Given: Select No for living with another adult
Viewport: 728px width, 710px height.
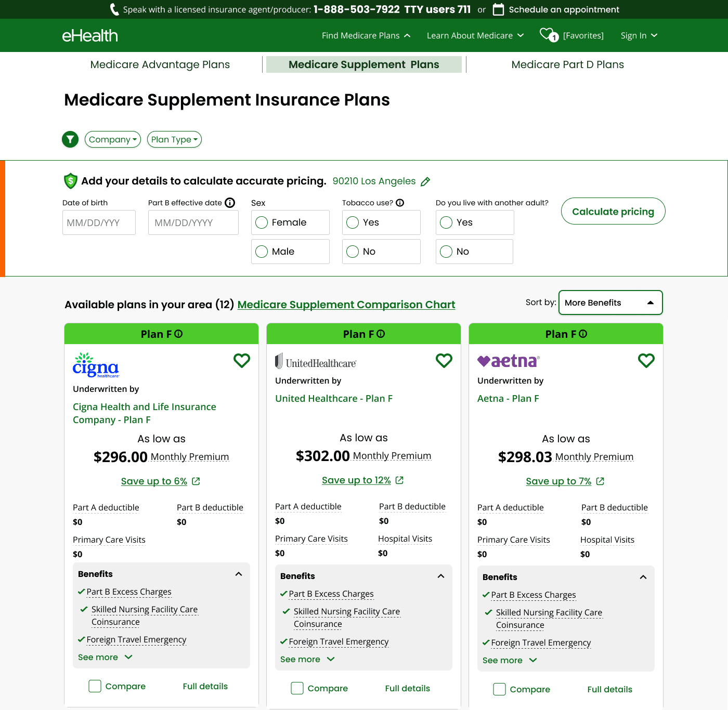Looking at the screenshot, I should point(474,252).
